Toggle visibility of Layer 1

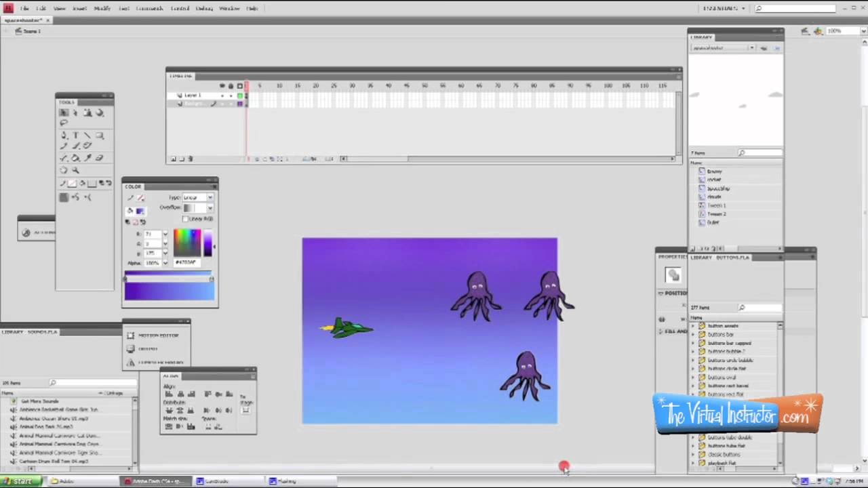pyautogui.click(x=222, y=95)
